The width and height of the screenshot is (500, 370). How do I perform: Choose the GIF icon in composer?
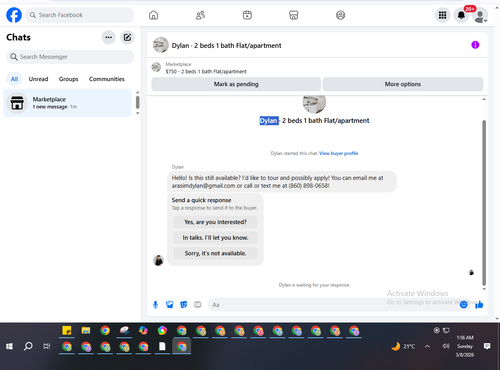tap(198, 305)
